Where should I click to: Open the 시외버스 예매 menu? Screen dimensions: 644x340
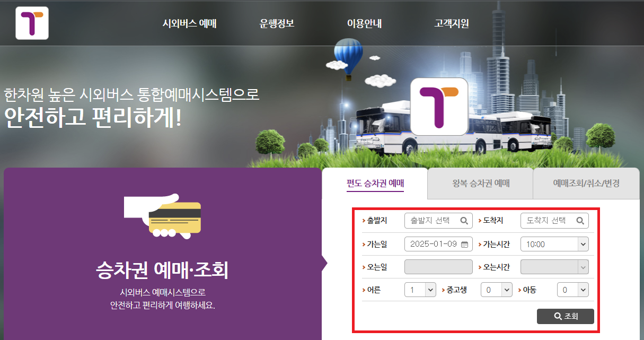point(189,23)
